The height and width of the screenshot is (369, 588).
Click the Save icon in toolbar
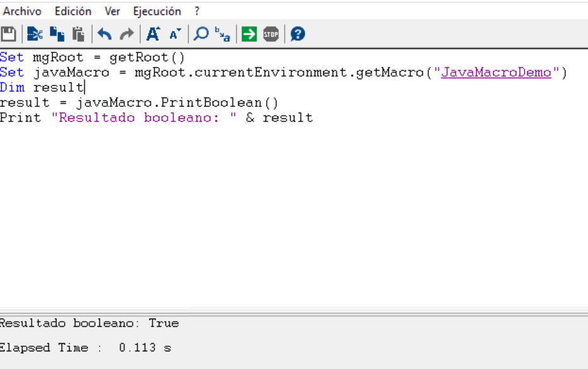[8, 34]
